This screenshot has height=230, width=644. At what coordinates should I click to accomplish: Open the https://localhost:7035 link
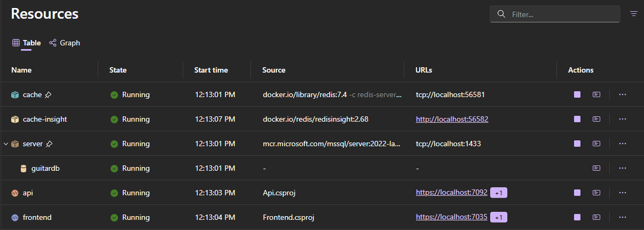coord(452,217)
